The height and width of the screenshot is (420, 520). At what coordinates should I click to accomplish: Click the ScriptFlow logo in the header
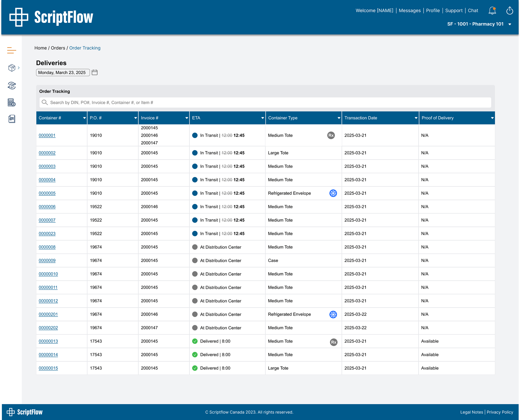tap(51, 17)
